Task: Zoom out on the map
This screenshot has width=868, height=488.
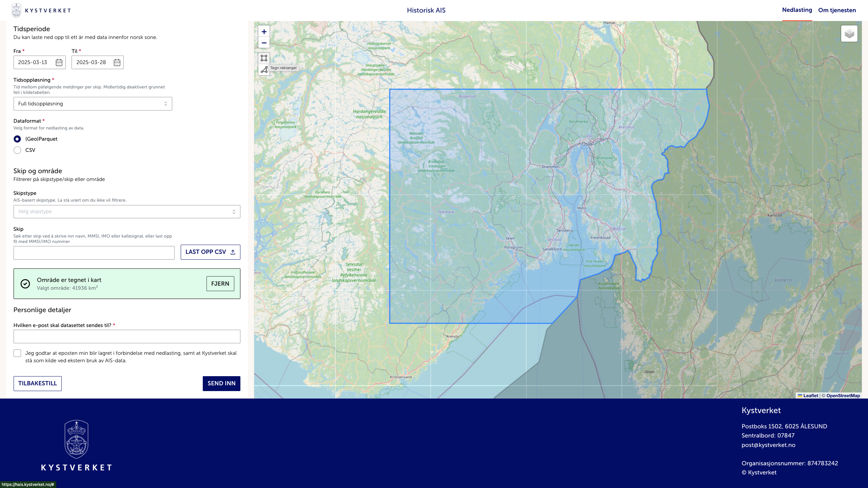Action: point(264,43)
